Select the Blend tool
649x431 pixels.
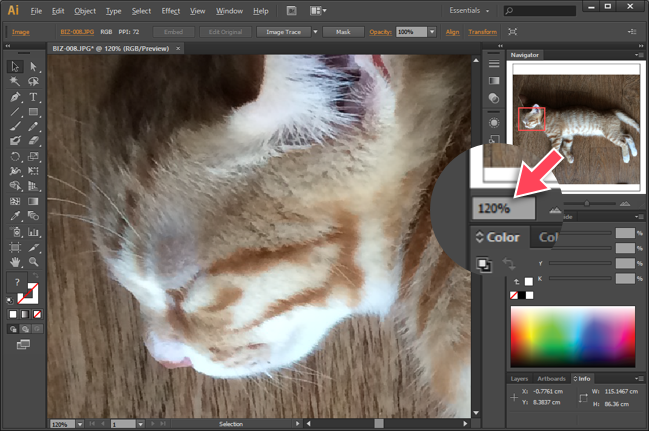pyautogui.click(x=34, y=216)
